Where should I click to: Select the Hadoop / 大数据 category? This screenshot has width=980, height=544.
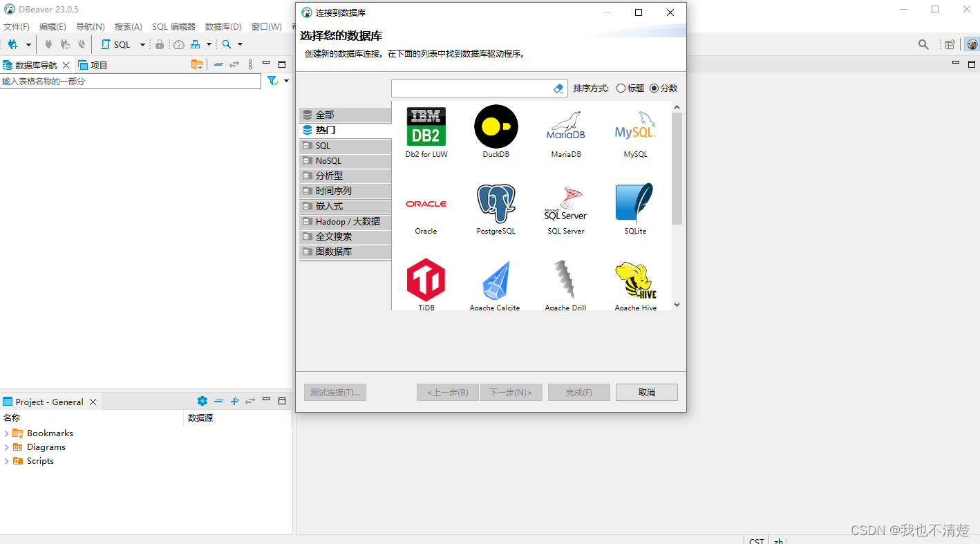[x=346, y=221]
